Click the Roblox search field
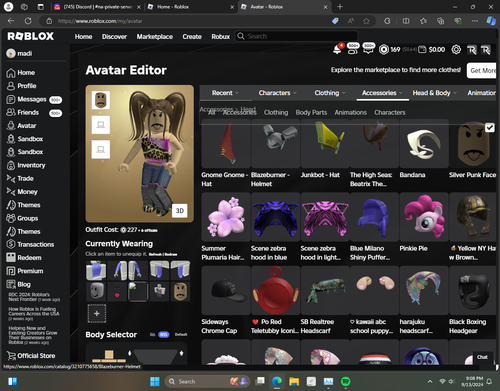The width and height of the screenshot is (500, 391). tap(297, 36)
